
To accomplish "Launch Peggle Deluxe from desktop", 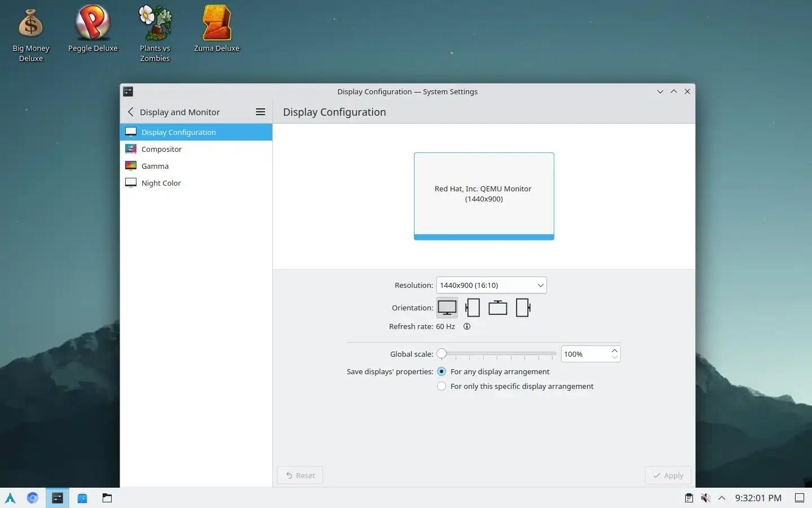I will 93,29.
